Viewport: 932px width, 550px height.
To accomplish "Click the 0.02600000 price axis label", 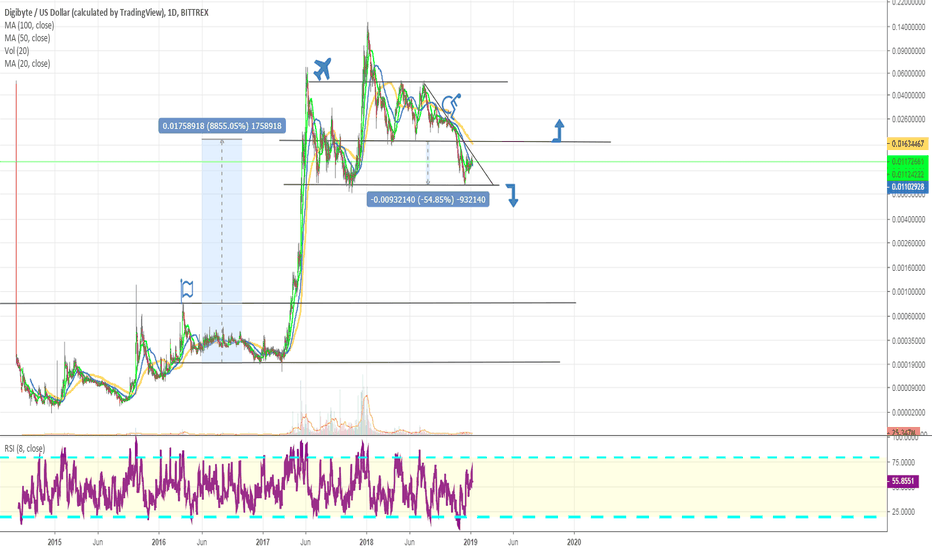I will 908,119.
